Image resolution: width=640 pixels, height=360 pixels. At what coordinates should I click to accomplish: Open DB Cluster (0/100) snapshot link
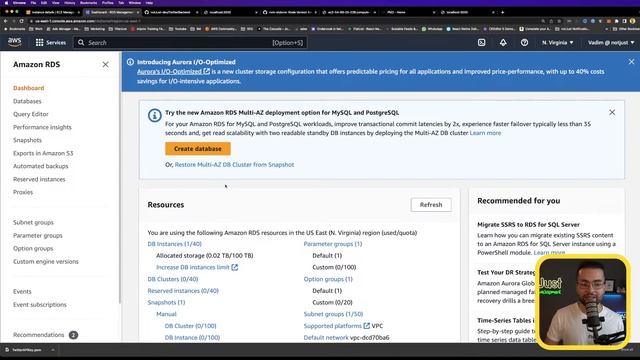(x=191, y=326)
